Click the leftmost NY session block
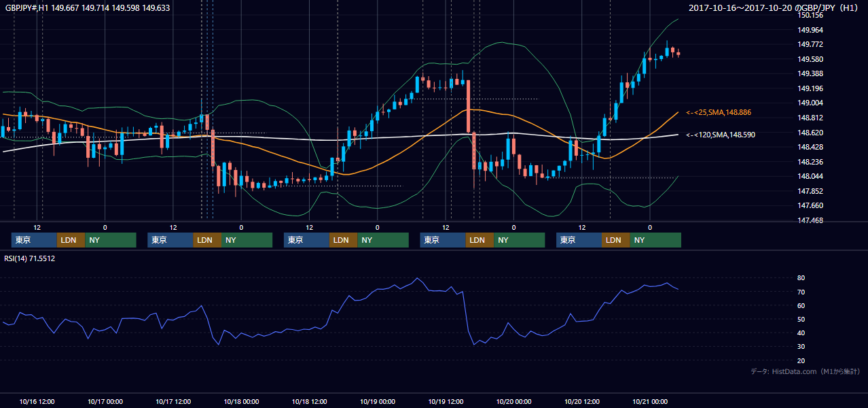 pos(111,240)
